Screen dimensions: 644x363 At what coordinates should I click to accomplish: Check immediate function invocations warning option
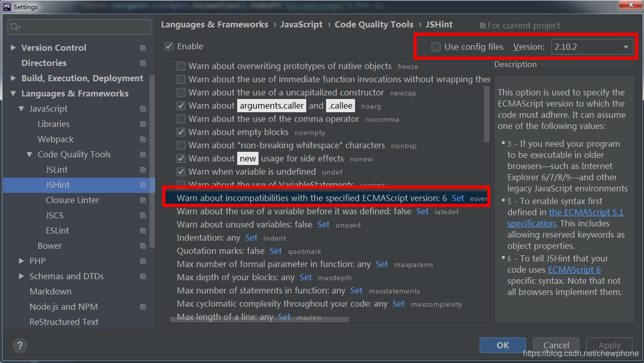tap(181, 79)
